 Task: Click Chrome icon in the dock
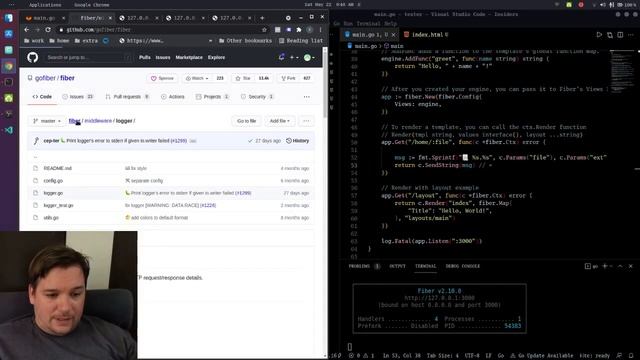click(9, 66)
